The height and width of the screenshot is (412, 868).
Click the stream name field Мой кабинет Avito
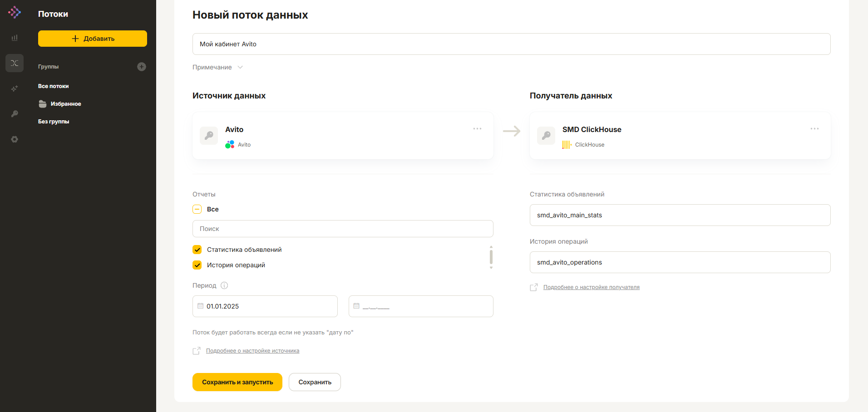(512, 44)
